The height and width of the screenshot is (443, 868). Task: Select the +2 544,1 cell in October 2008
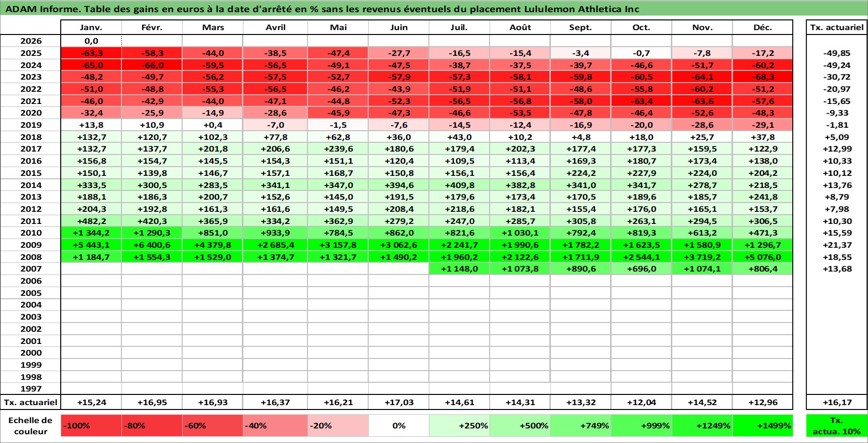pyautogui.click(x=641, y=257)
